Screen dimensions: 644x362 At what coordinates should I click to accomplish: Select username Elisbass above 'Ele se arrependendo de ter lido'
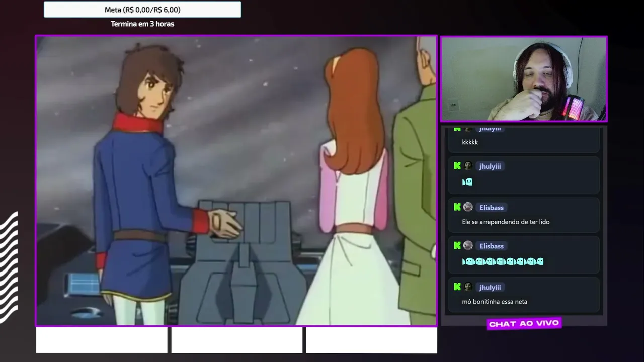click(x=492, y=207)
